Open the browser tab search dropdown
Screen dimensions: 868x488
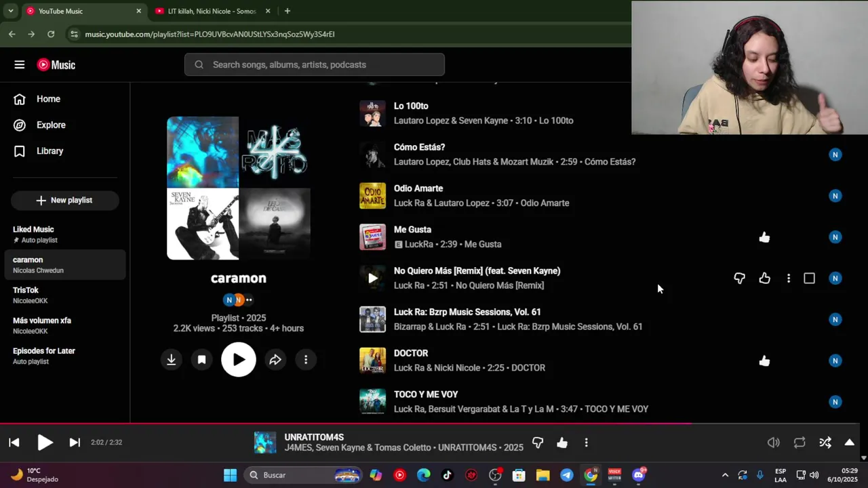click(10, 11)
